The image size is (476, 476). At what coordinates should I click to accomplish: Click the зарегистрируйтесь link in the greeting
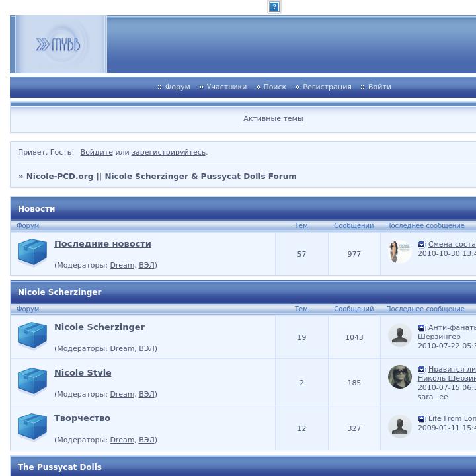pos(169,152)
